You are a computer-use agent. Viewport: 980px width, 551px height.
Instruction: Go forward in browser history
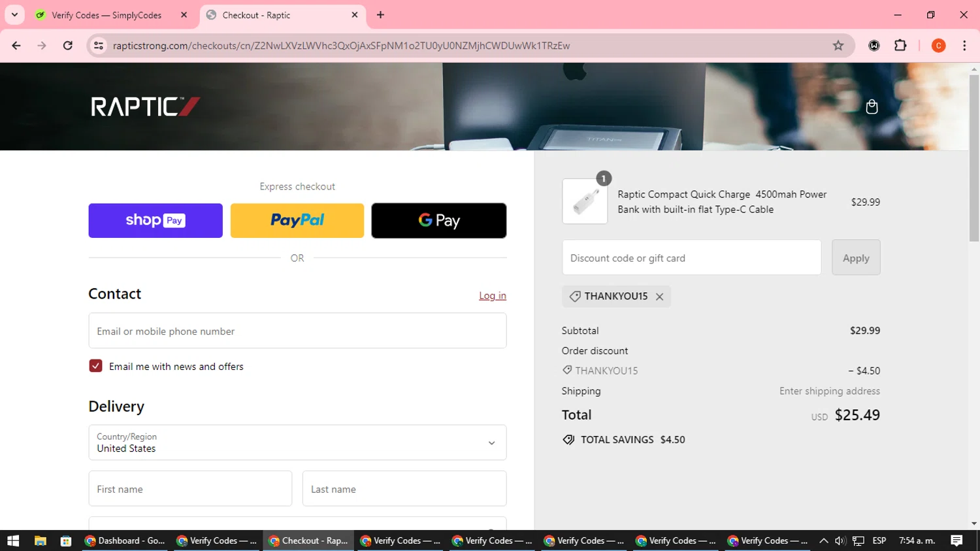click(42, 46)
